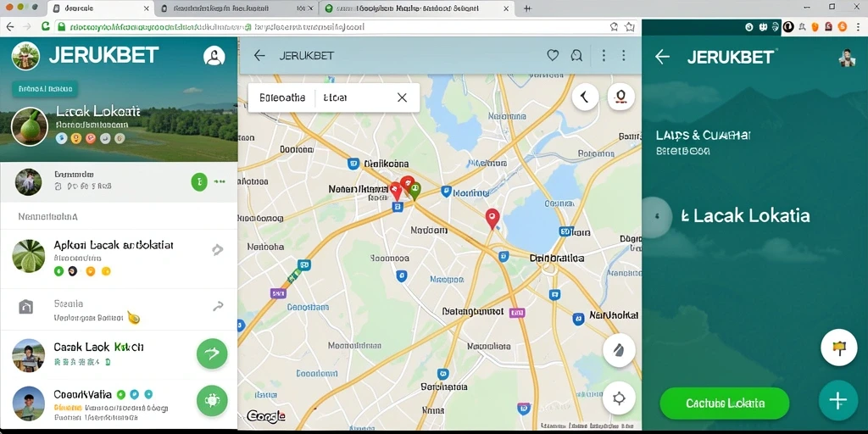The width and height of the screenshot is (868, 434).
Task: Open top user row avatar photo
Action: [x=28, y=182]
